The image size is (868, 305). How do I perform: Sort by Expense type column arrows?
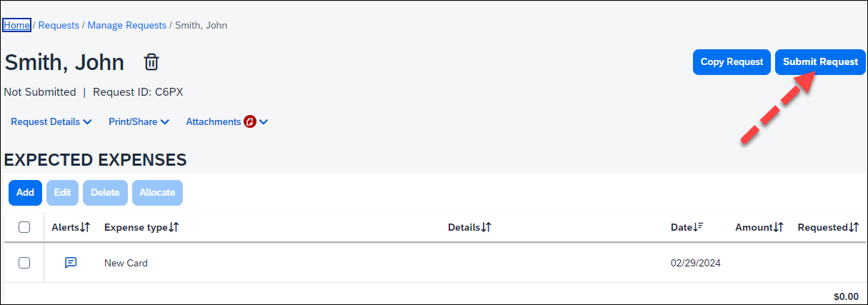174,227
